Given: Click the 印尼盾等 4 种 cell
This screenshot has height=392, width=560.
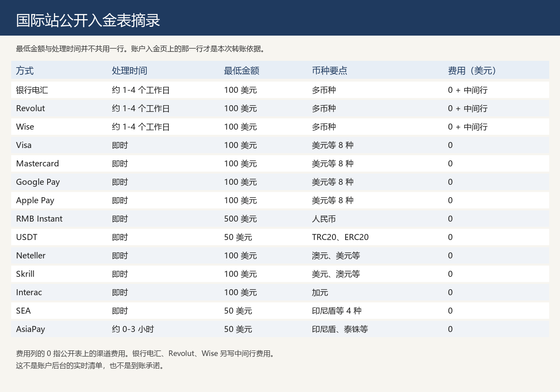Looking at the screenshot, I should pos(337,311).
